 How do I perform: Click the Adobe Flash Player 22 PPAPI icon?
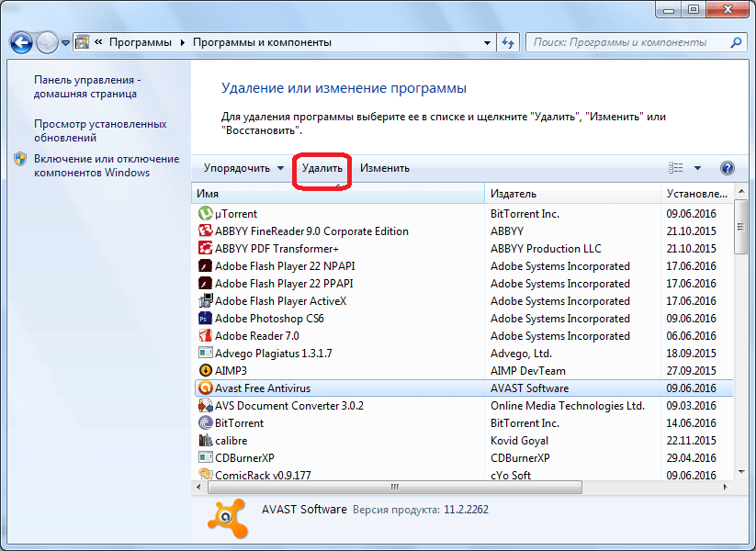click(x=206, y=283)
